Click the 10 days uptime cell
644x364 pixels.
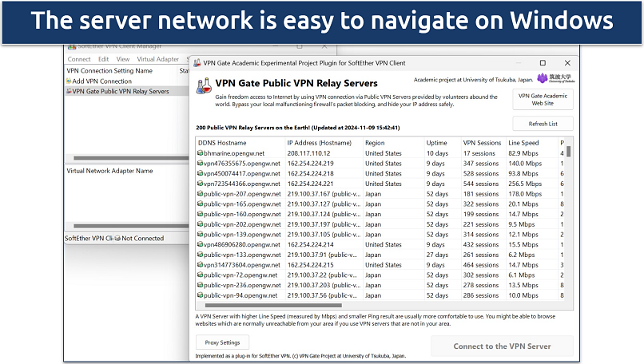pos(437,153)
